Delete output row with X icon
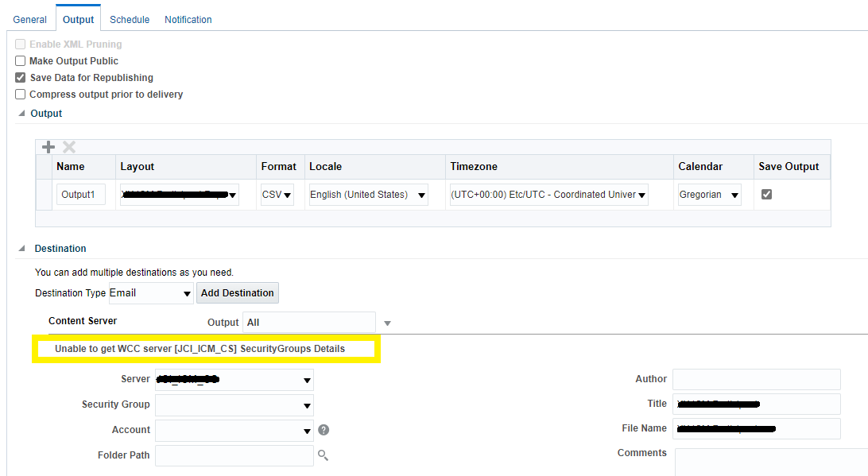The width and height of the screenshot is (868, 476). (x=69, y=147)
